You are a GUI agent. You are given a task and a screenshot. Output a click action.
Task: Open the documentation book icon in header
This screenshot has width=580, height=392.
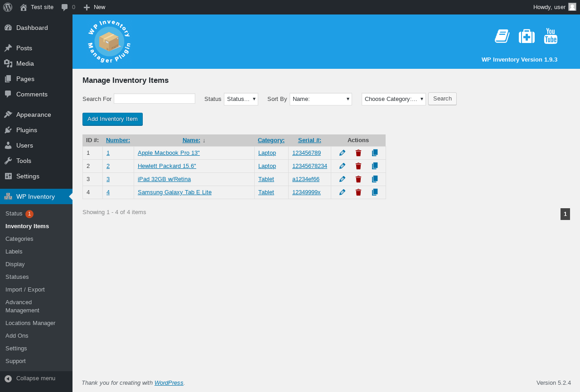click(502, 36)
